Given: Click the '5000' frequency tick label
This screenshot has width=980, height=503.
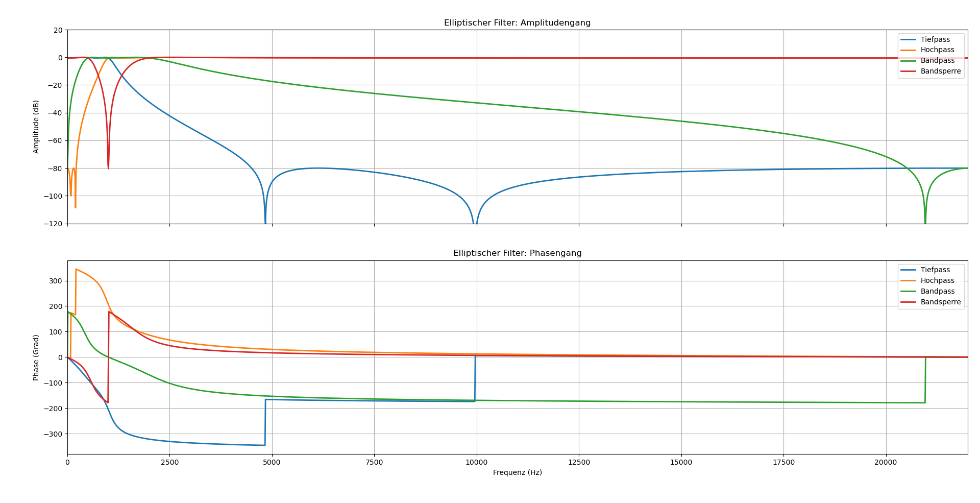Looking at the screenshot, I should (x=272, y=463).
